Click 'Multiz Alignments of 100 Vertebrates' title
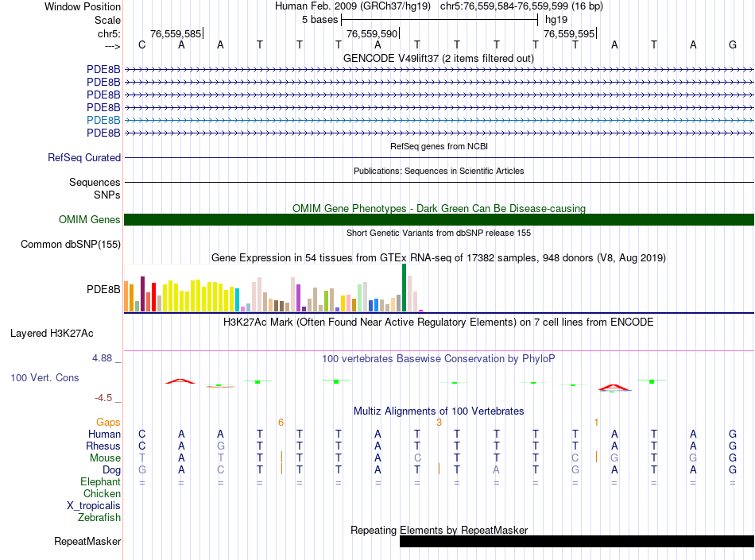The image size is (755, 560). click(x=439, y=411)
